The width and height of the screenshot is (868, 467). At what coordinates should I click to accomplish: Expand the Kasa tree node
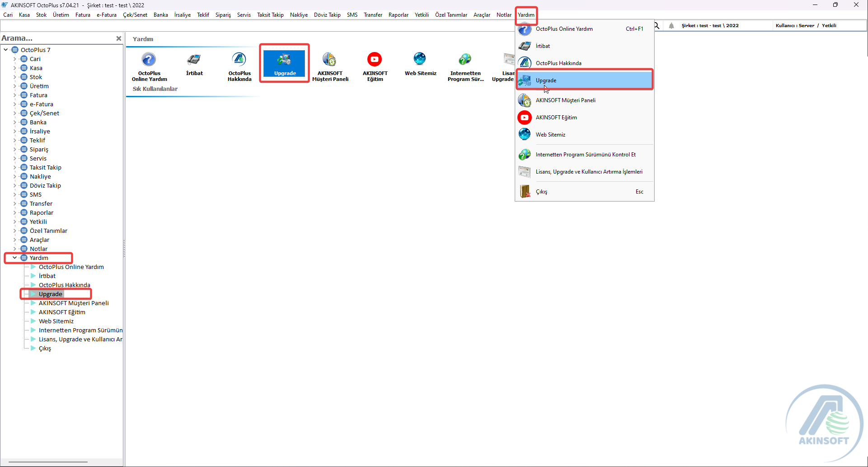pos(14,68)
